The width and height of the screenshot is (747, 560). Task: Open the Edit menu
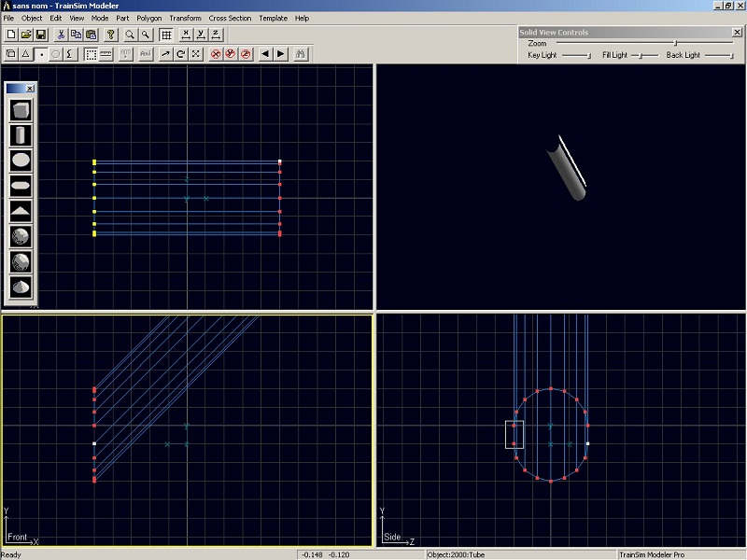(56, 18)
